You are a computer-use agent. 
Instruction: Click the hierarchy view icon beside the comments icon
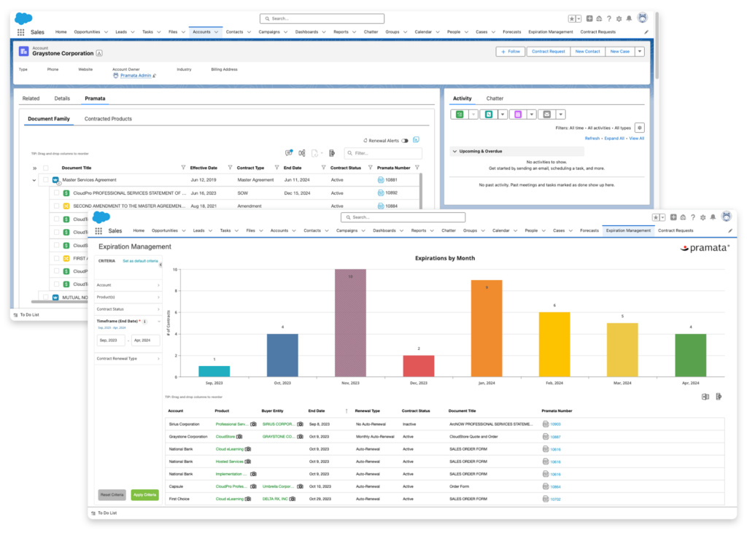(x=301, y=153)
